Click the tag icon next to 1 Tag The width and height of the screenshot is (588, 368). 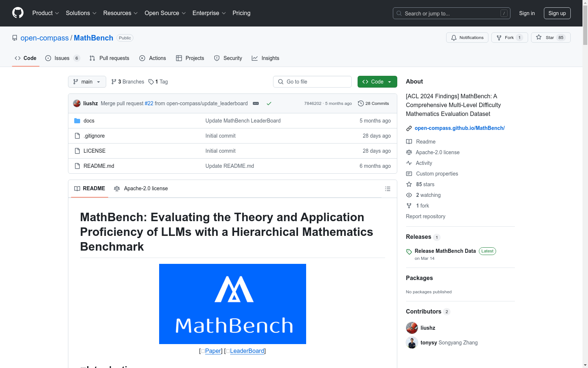coord(151,82)
